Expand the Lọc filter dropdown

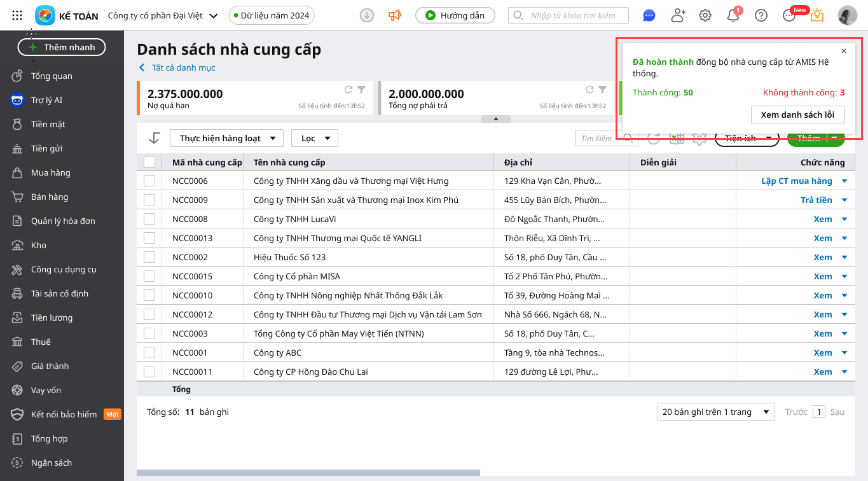tap(315, 138)
